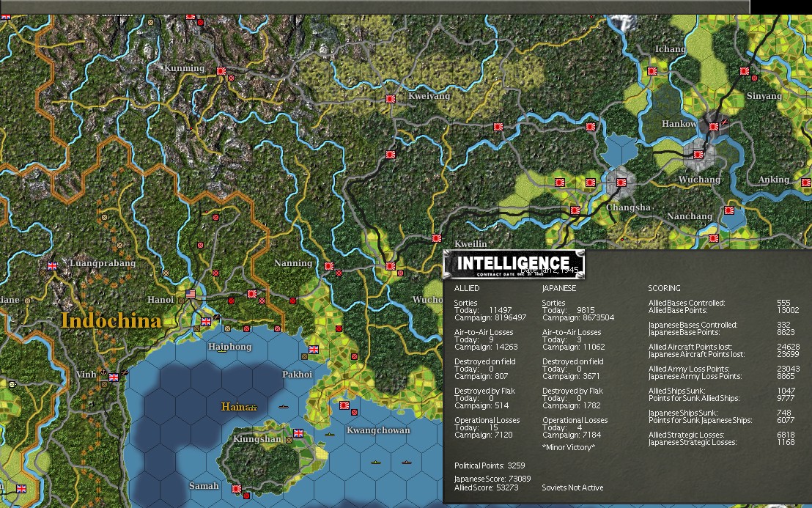
Task: Click the JAPANESE column heading
Action: (x=558, y=288)
